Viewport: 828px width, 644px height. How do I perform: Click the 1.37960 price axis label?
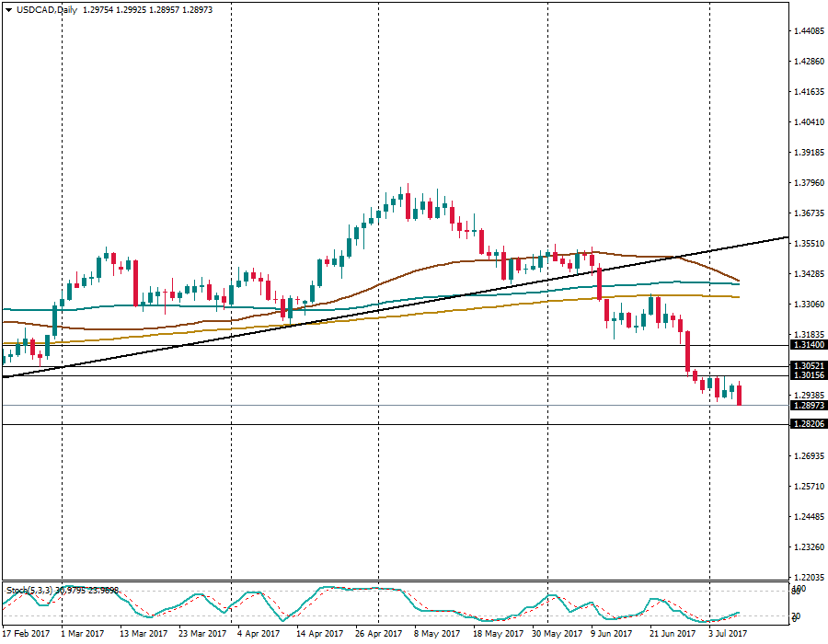pos(809,183)
